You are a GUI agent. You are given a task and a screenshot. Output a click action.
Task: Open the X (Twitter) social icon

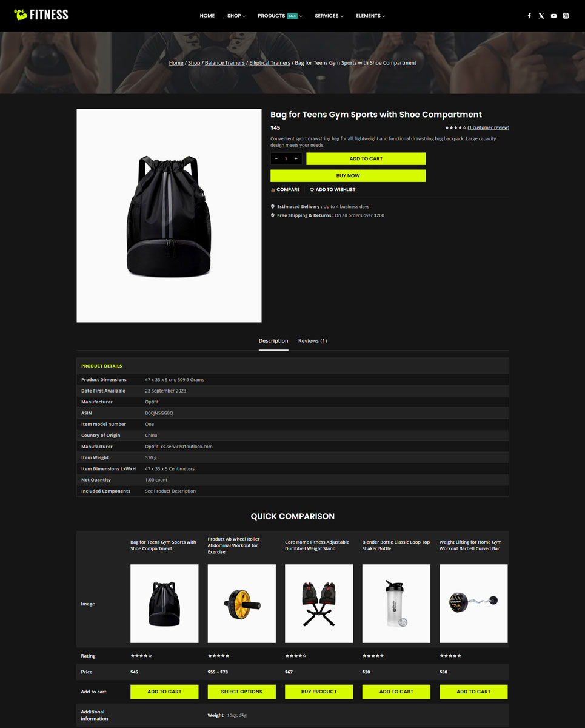pos(541,16)
